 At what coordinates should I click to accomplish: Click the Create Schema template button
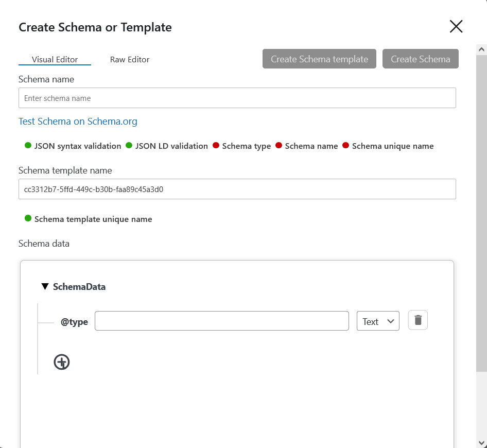tap(319, 59)
